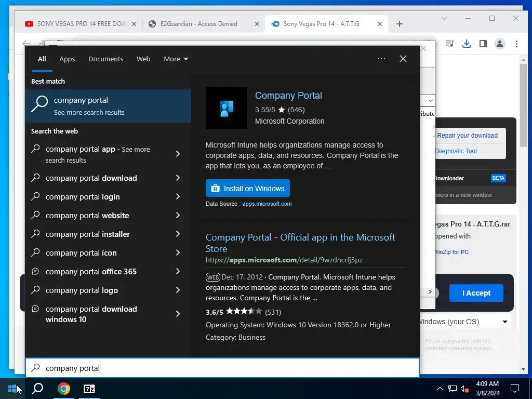Click the Install on Windows button

(x=248, y=188)
